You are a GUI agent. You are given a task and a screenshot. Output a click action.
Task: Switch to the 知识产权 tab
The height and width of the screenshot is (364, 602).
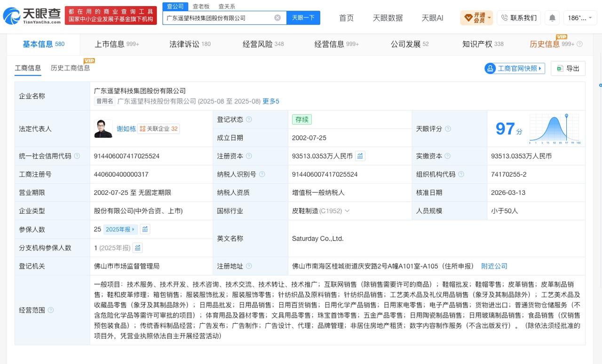pyautogui.click(x=483, y=44)
